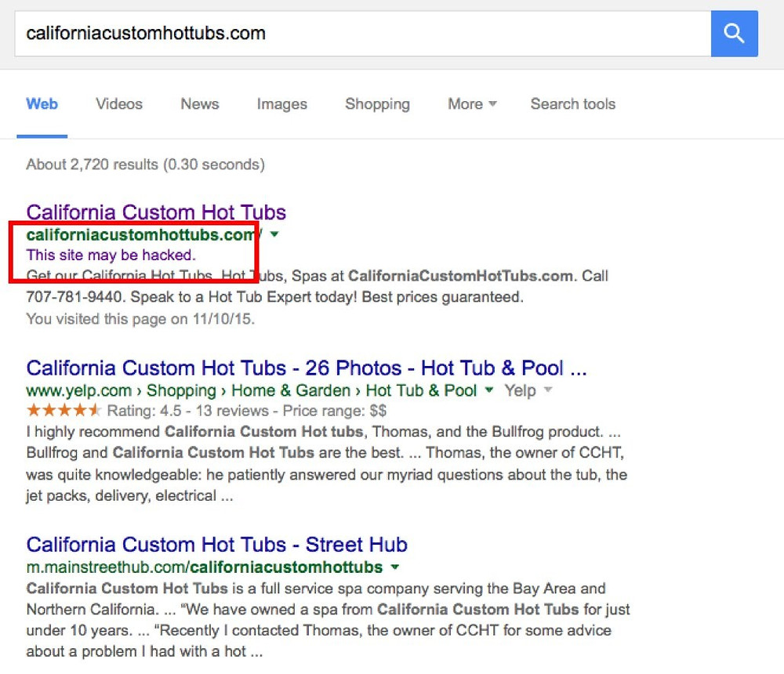Open the Shopping tab

[378, 104]
